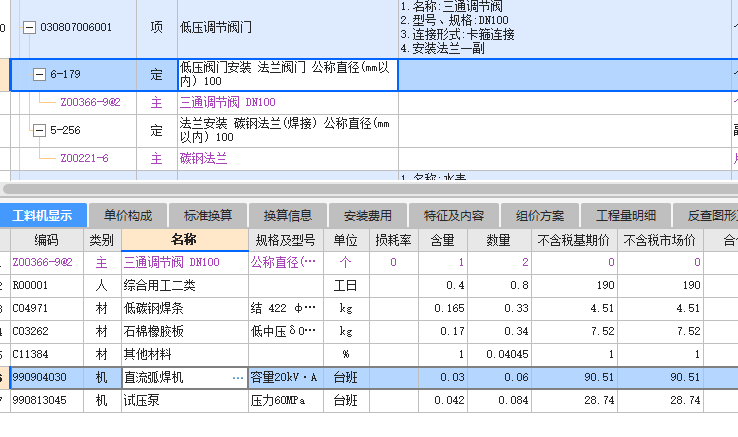Click the horizontal scrollbar under the upper table

click(369, 189)
